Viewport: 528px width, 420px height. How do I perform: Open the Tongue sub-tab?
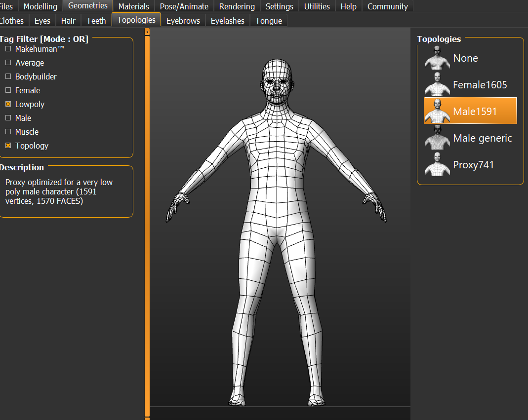[269, 21]
